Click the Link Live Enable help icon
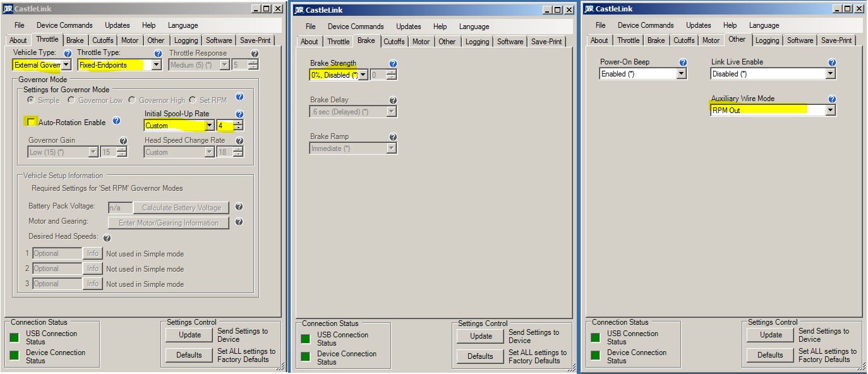 (832, 63)
